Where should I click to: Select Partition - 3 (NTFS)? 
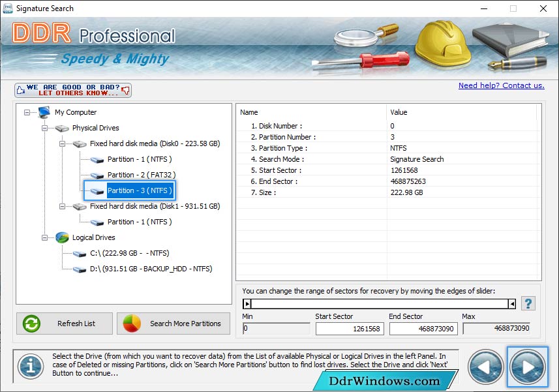pyautogui.click(x=140, y=190)
